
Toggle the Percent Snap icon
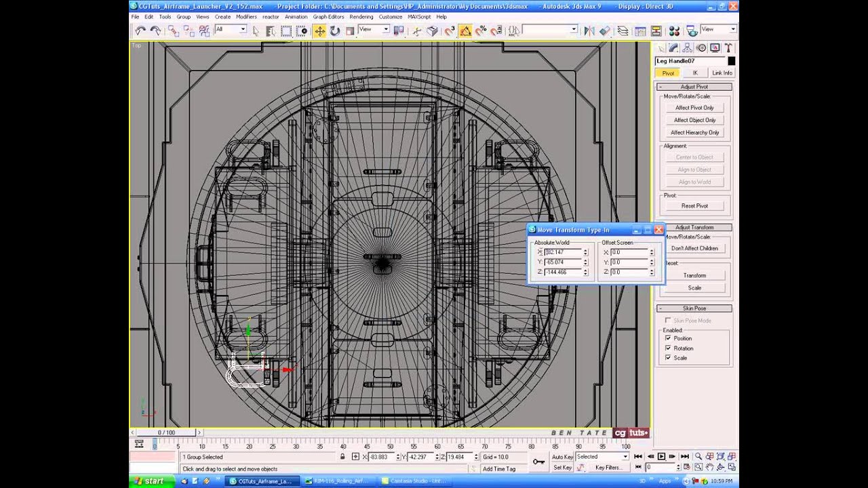click(x=481, y=30)
